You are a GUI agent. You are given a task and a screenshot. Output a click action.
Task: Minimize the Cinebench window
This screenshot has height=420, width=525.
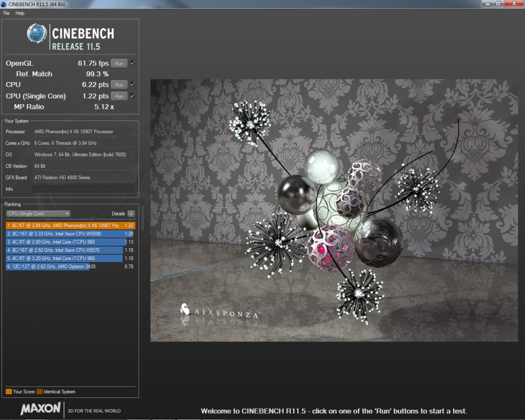pos(488,4)
